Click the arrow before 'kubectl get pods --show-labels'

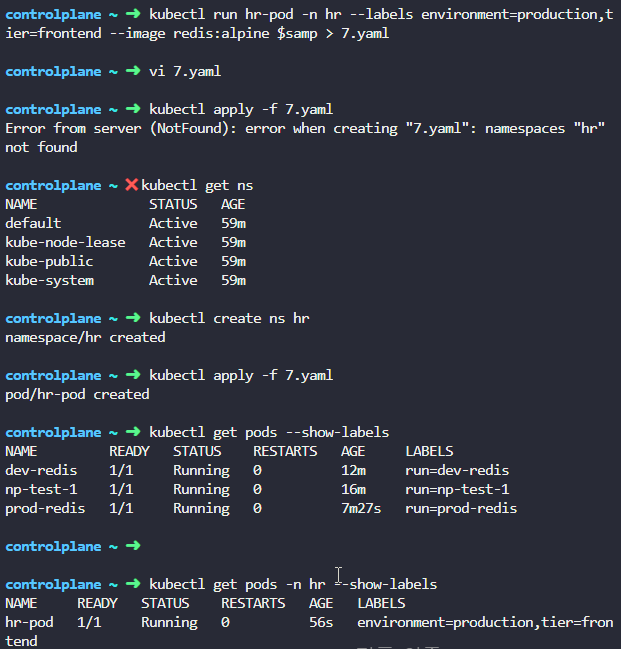click(133, 432)
